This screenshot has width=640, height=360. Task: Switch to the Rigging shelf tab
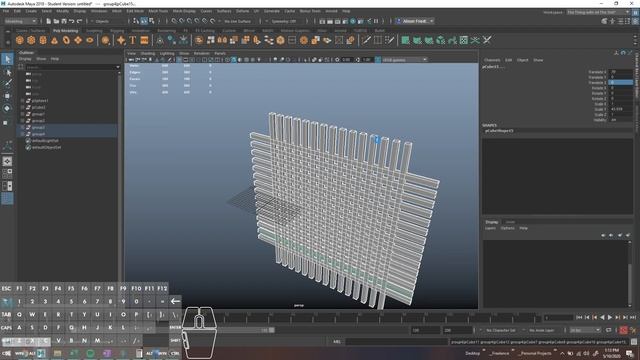pos(117,31)
